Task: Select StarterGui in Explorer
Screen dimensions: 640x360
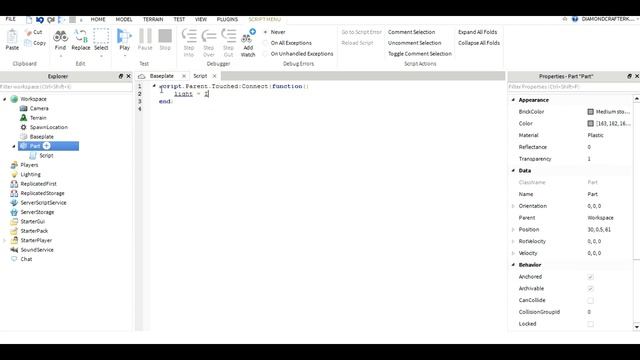Action: tap(33, 221)
